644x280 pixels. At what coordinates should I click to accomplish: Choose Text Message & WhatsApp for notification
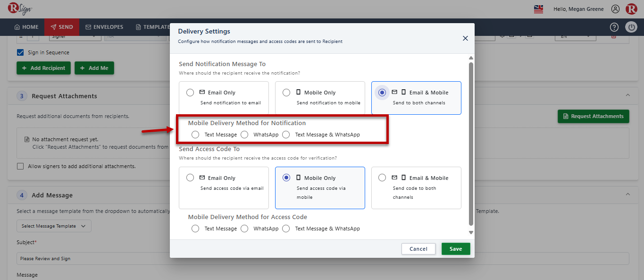[286, 135]
